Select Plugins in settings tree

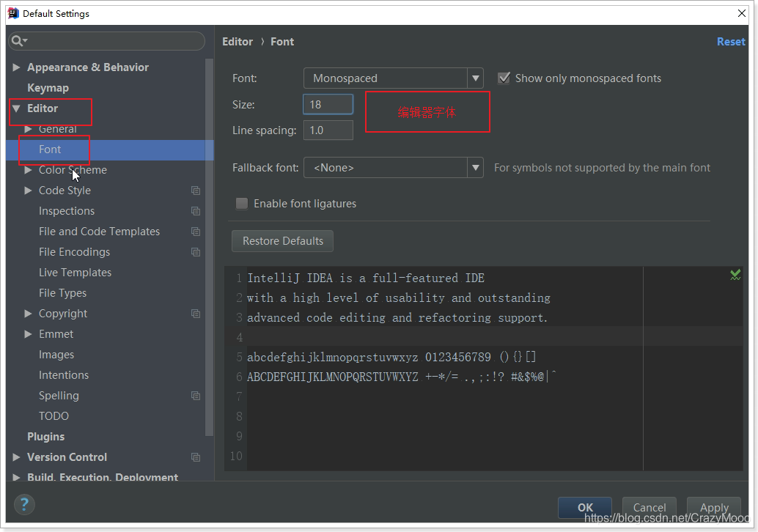(x=46, y=437)
